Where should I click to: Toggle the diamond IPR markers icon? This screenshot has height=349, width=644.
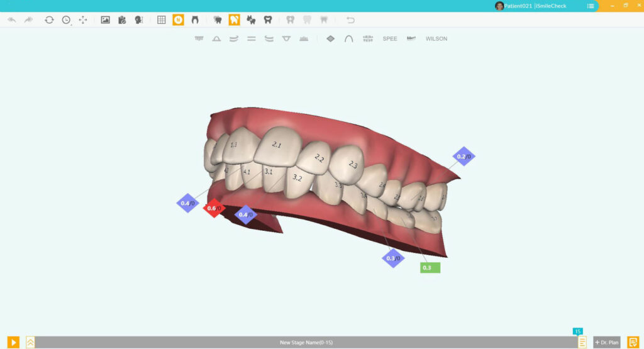tap(331, 38)
